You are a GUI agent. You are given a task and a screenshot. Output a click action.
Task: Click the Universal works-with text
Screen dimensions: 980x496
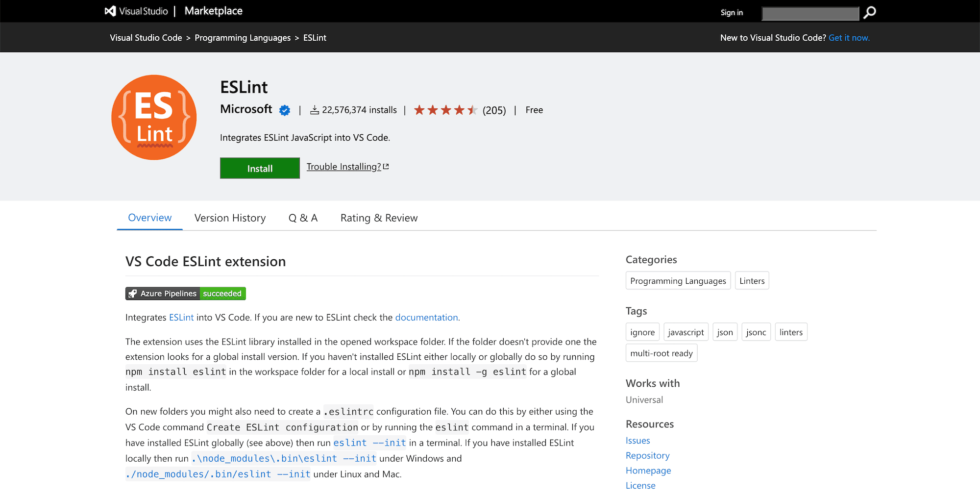point(644,400)
